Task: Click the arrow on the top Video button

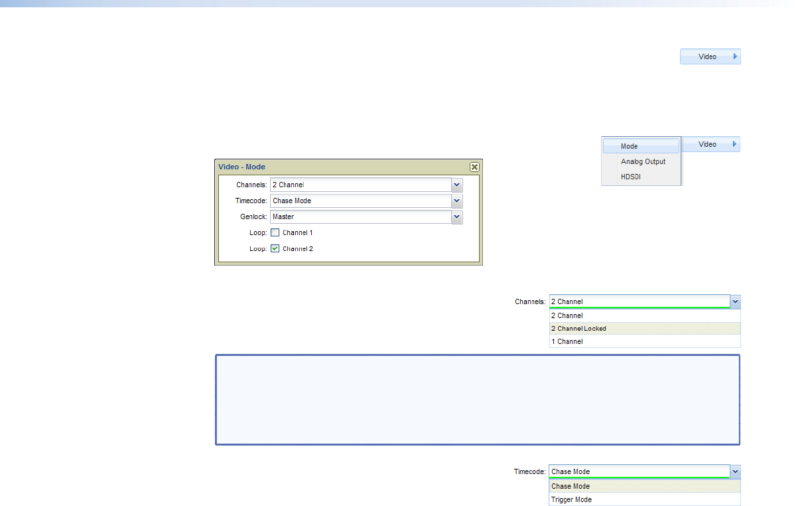Action: click(x=734, y=57)
